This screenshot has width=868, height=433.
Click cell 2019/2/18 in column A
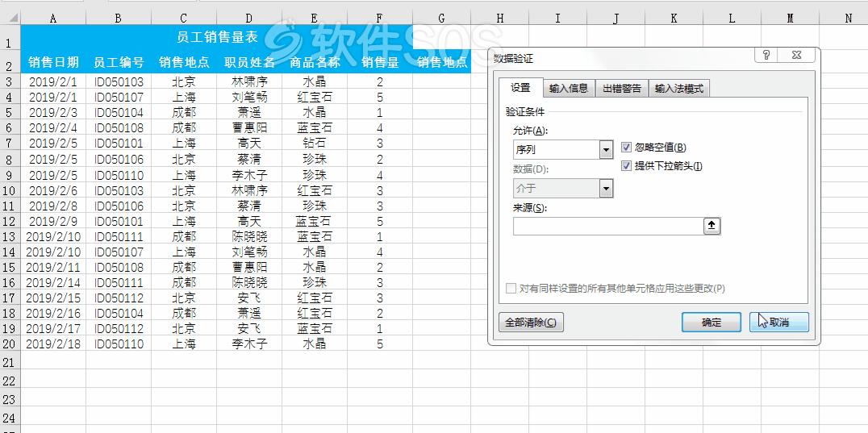[x=53, y=344]
